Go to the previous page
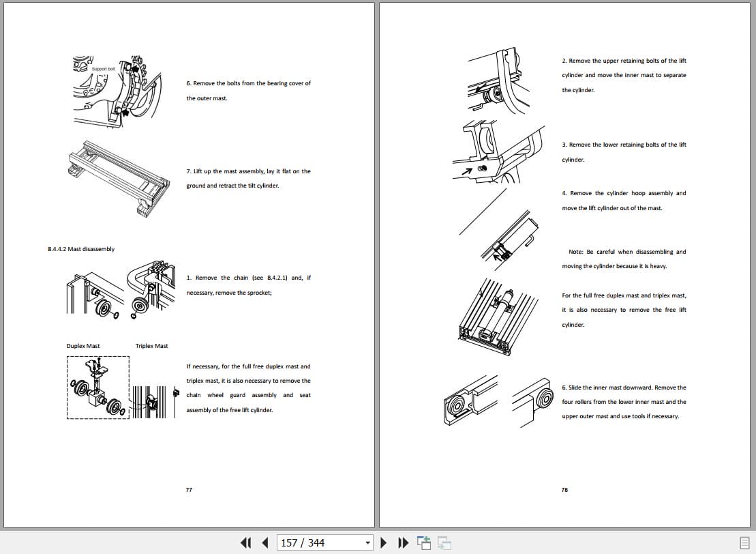Image resolution: width=756 pixels, height=554 pixels. pyautogui.click(x=264, y=542)
